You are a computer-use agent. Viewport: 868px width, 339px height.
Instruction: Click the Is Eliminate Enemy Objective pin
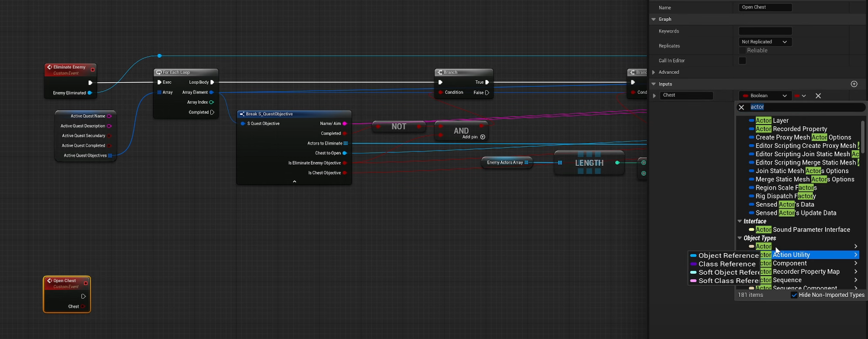pos(345,163)
